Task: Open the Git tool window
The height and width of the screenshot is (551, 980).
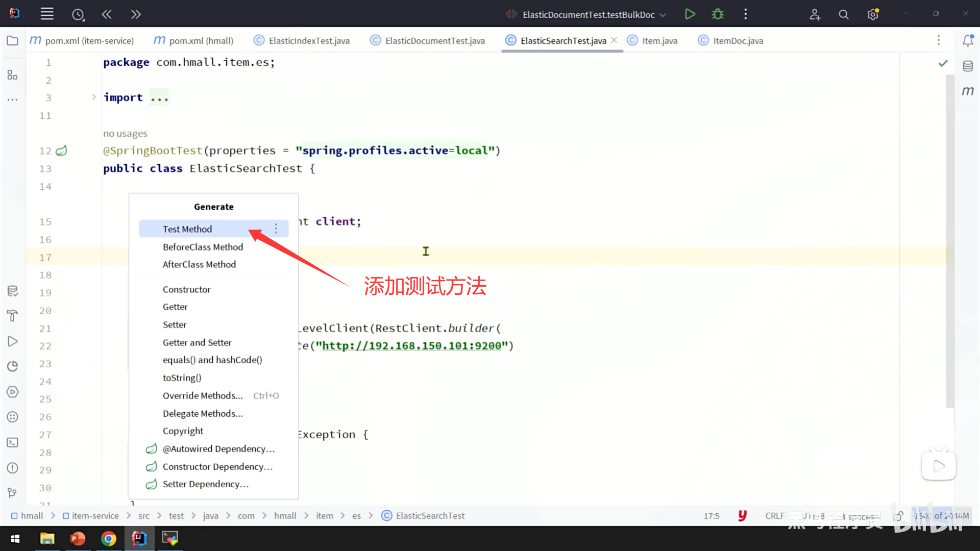Action: [x=13, y=493]
